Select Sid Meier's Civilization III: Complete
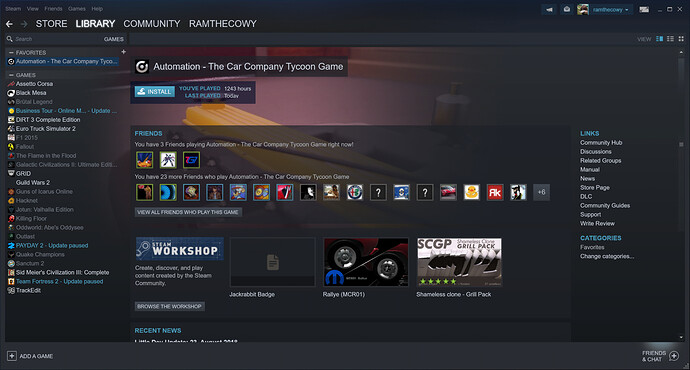690x370 pixels. tap(62, 272)
